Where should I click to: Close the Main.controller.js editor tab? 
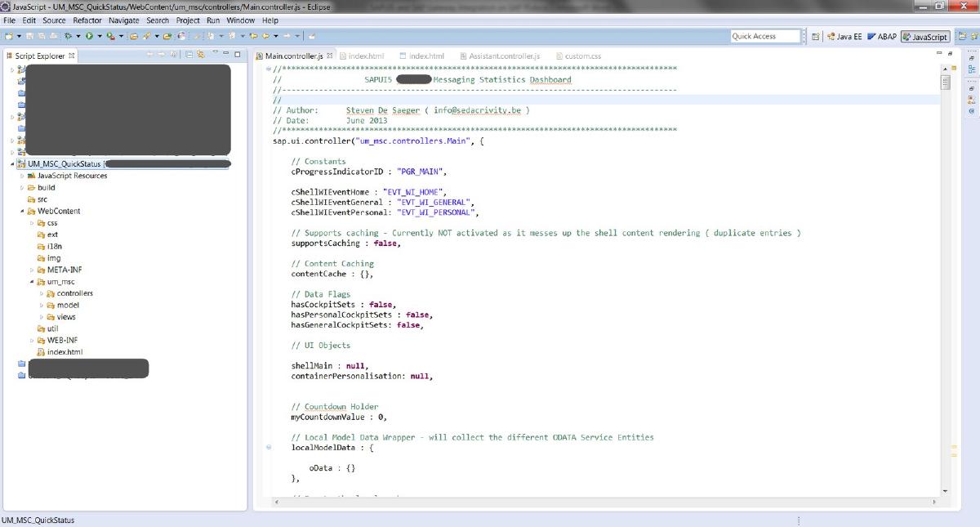[330, 56]
